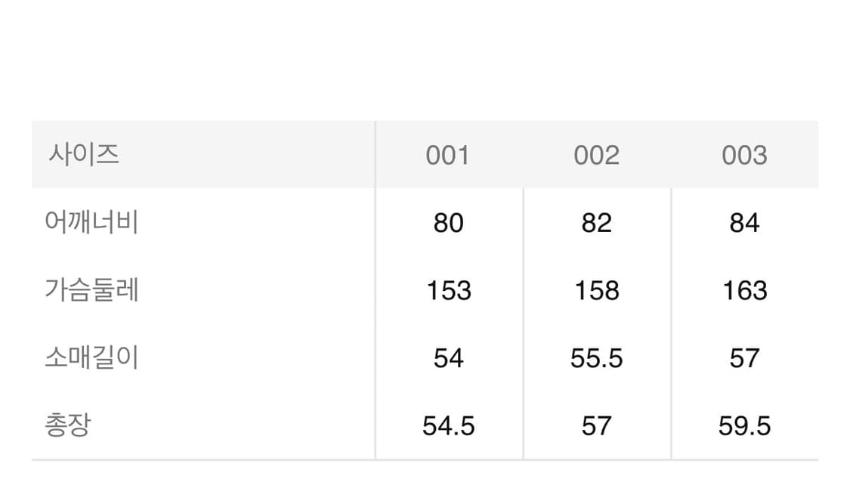The height and width of the screenshot is (504, 850).
Task: Select 소매길이 value 57 for size 003
Action: click(x=744, y=358)
